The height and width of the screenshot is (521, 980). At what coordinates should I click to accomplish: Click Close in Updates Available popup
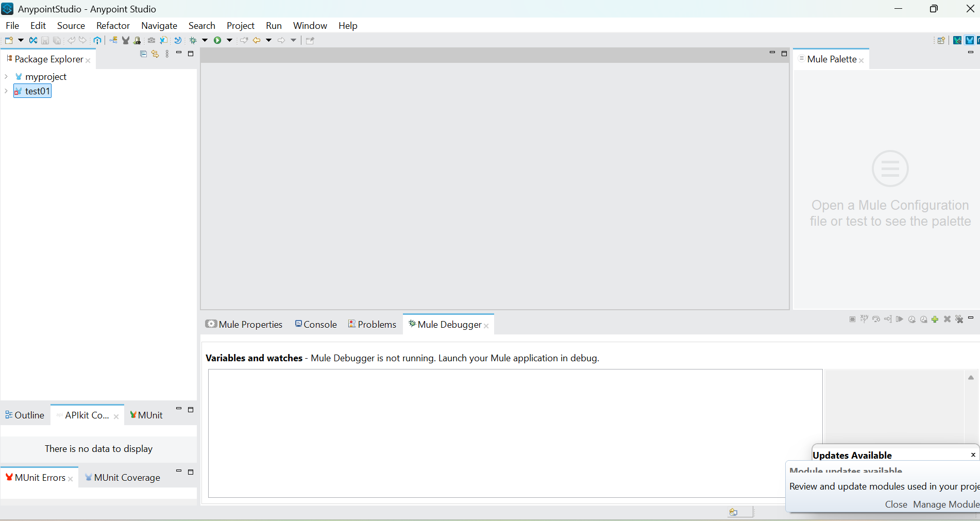(x=895, y=505)
